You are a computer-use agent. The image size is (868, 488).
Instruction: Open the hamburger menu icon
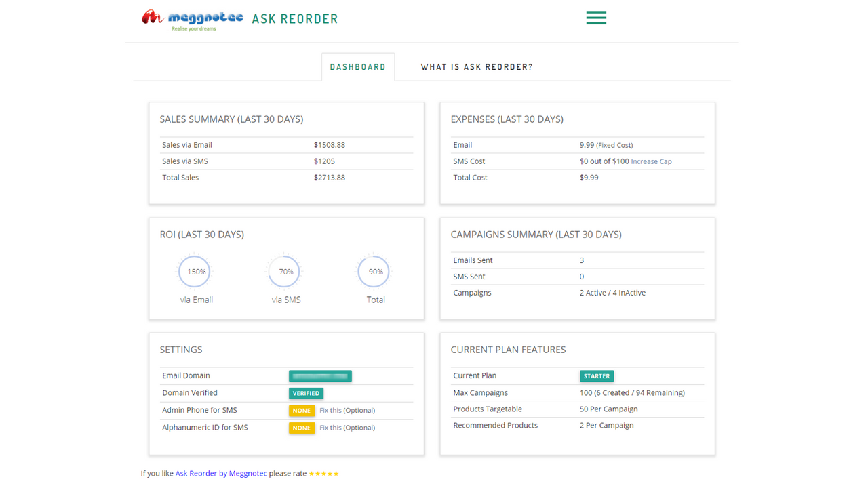tap(596, 18)
